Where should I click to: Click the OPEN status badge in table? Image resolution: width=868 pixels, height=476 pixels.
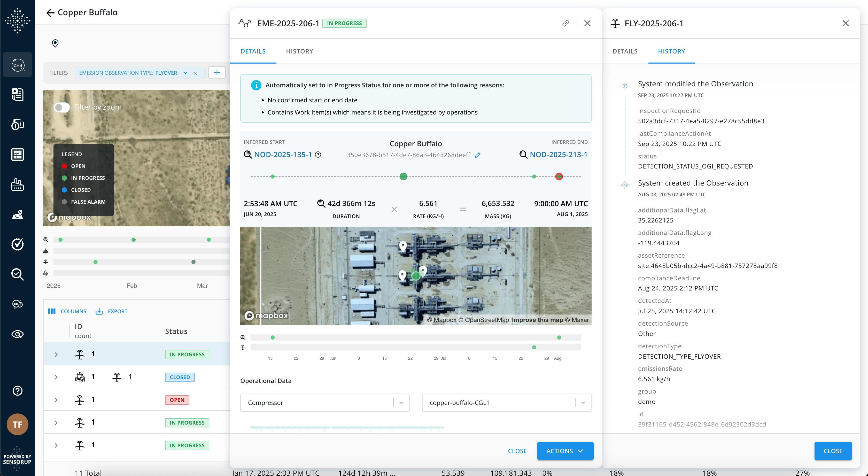(x=177, y=400)
